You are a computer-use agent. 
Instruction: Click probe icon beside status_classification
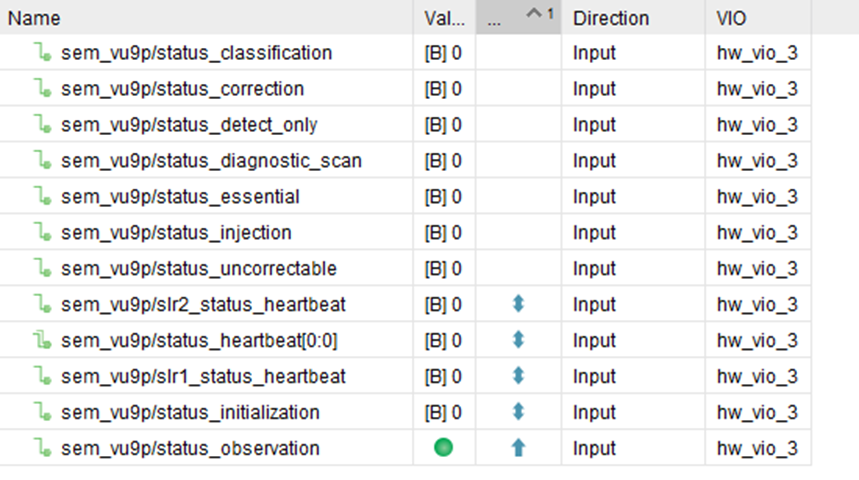click(x=42, y=53)
